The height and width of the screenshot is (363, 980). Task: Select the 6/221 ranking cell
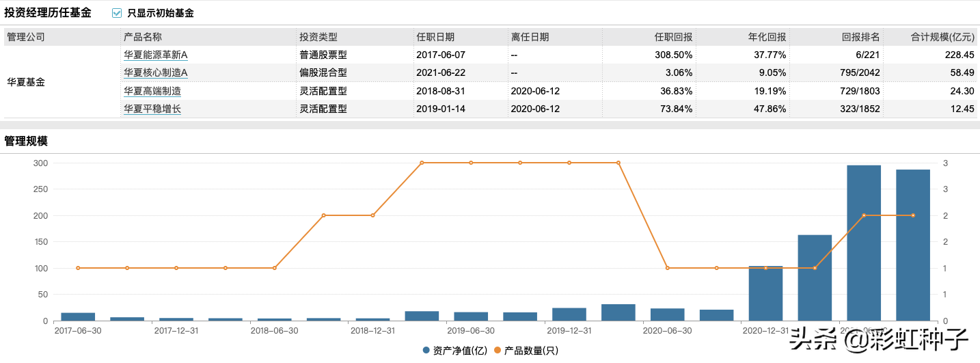pyautogui.click(x=867, y=55)
